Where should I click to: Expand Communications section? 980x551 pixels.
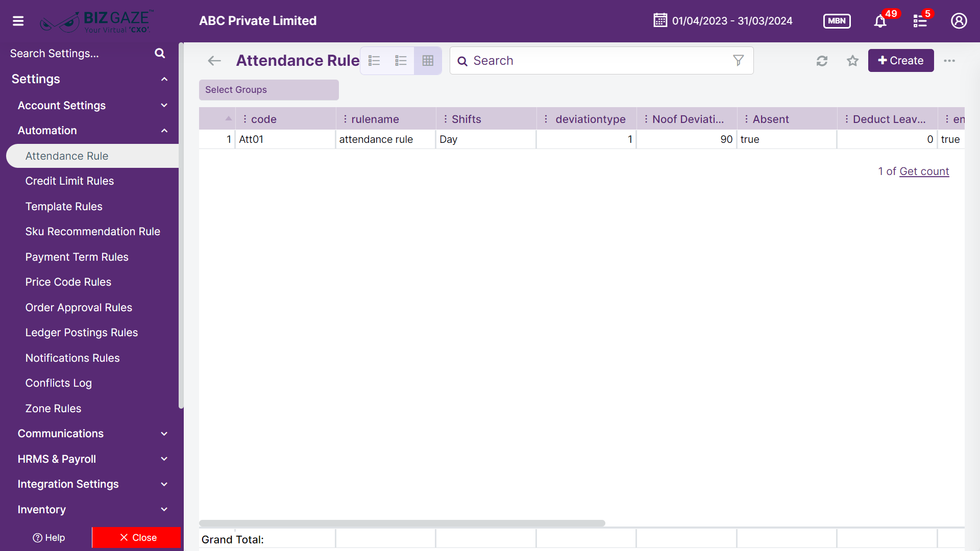(164, 434)
